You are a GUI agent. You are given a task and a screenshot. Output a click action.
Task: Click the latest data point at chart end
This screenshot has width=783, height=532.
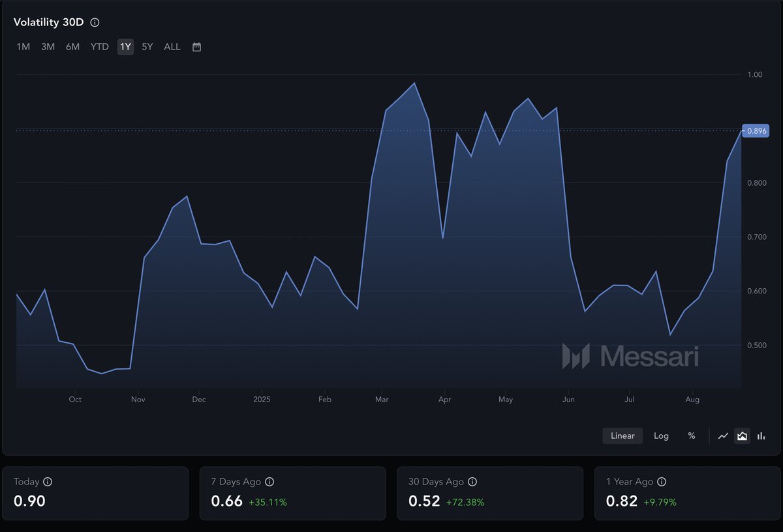[741, 131]
